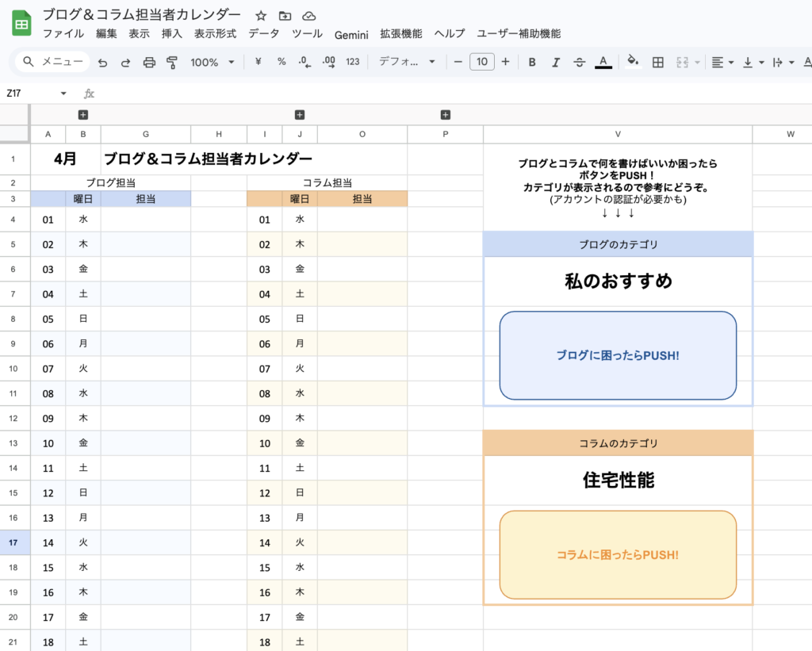
Task: Click the font size input field
Action: click(x=481, y=62)
